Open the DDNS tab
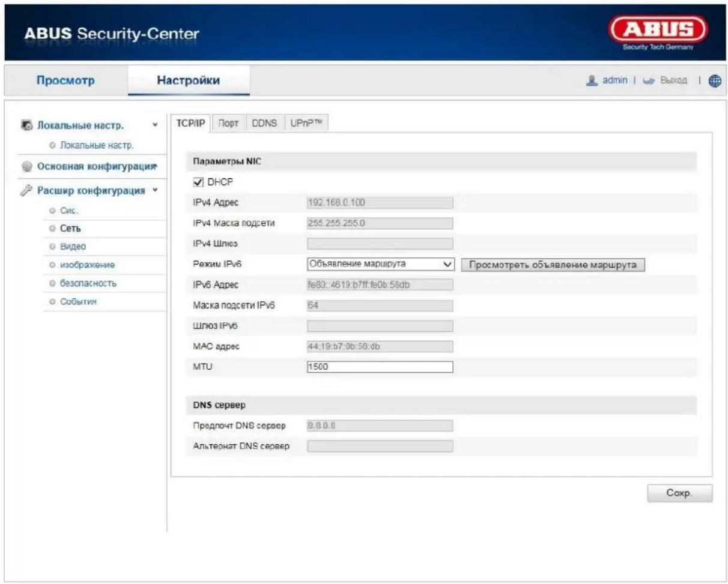 (x=264, y=123)
